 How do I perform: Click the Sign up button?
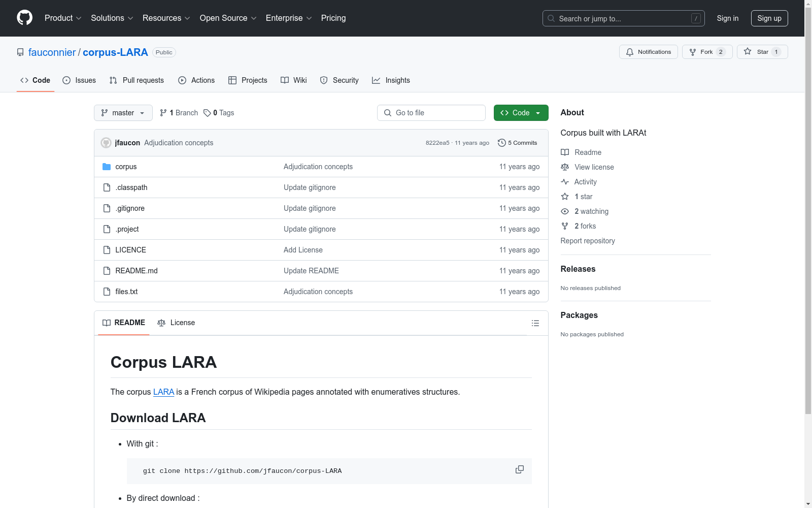769,18
